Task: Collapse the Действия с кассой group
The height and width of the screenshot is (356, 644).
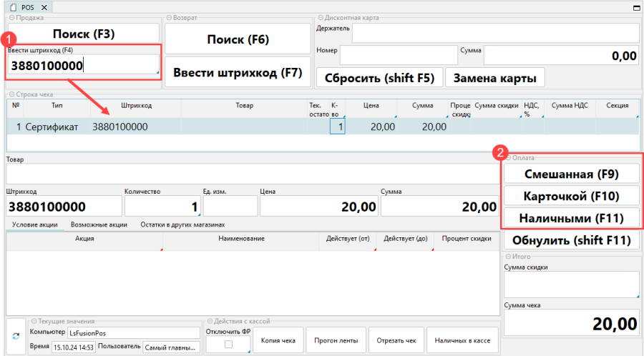Action: [x=208, y=321]
